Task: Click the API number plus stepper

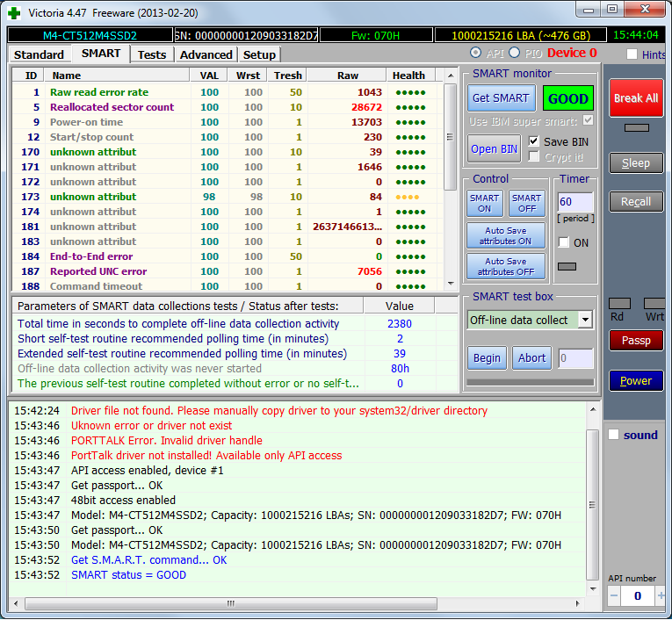Action: tap(661, 595)
